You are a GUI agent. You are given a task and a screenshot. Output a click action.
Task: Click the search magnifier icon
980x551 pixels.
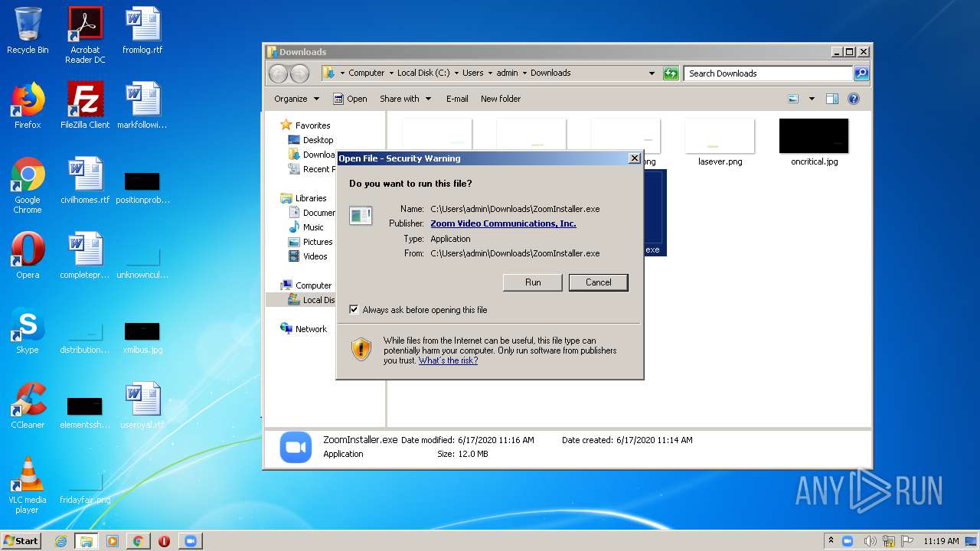861,73
